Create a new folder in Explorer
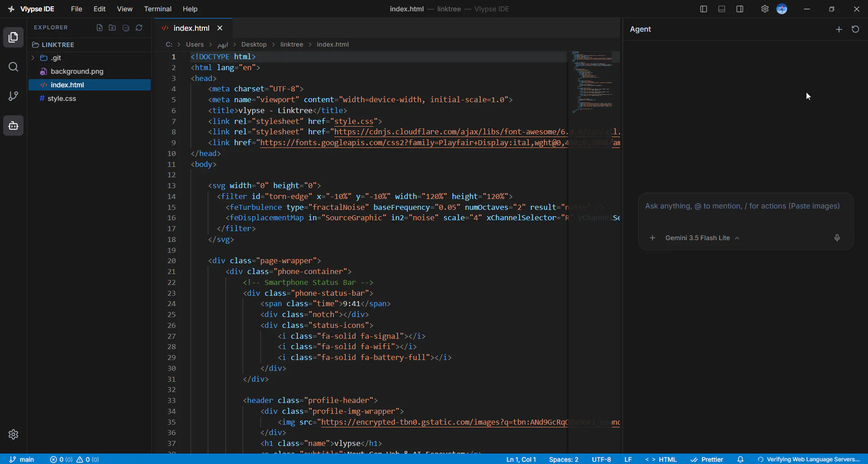Image resolution: width=868 pixels, height=464 pixels. [112, 28]
